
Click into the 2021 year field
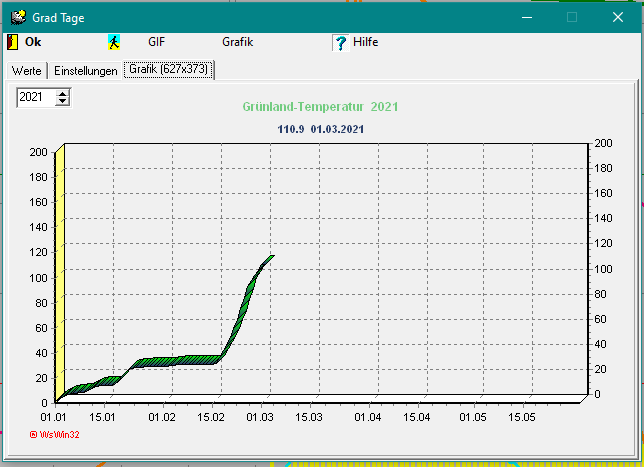(x=34, y=97)
